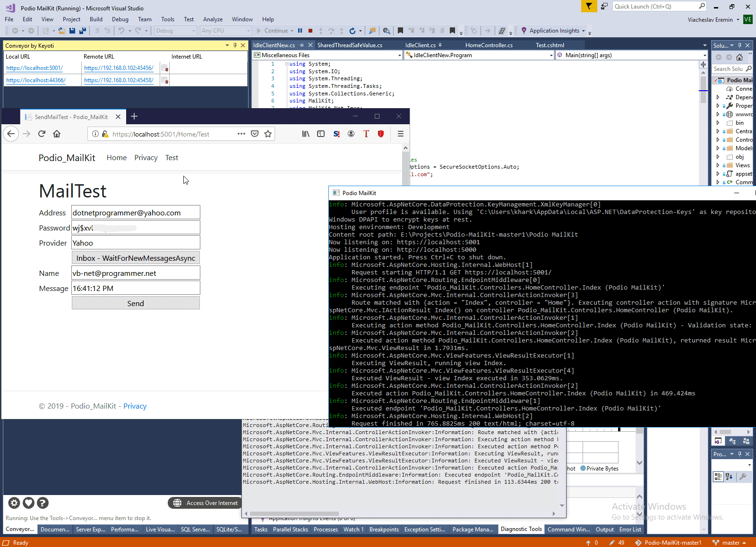Open Firefox page actions ellipsis
Image resolution: width=756 pixels, height=547 pixels.
[x=241, y=134]
